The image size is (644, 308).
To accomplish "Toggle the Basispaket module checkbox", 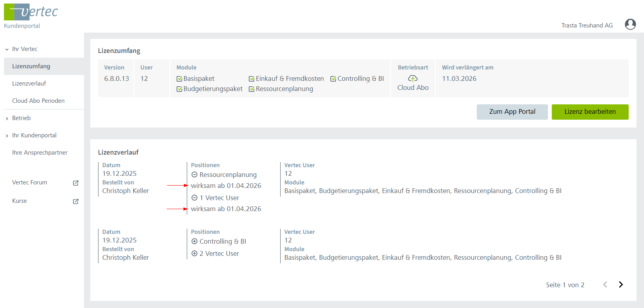I will click(179, 79).
